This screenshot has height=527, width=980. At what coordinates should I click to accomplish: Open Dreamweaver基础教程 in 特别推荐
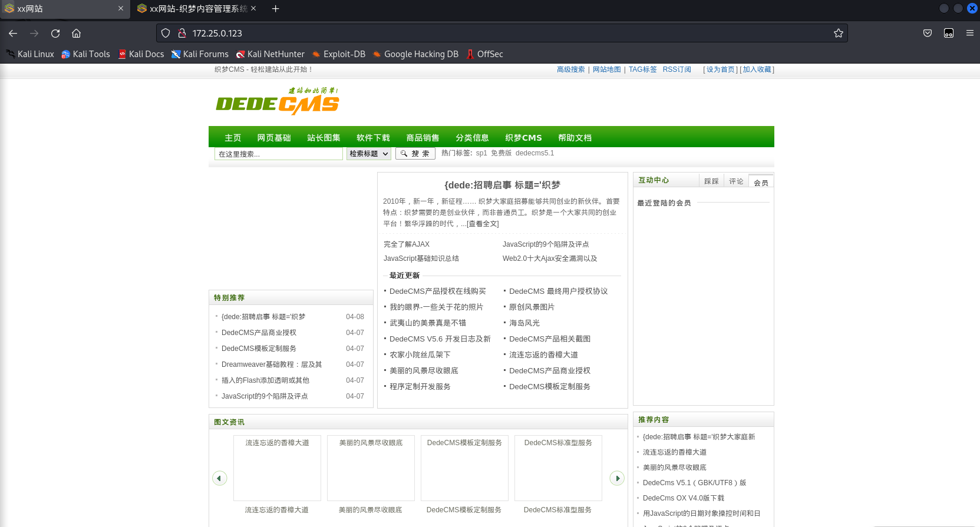272,364
